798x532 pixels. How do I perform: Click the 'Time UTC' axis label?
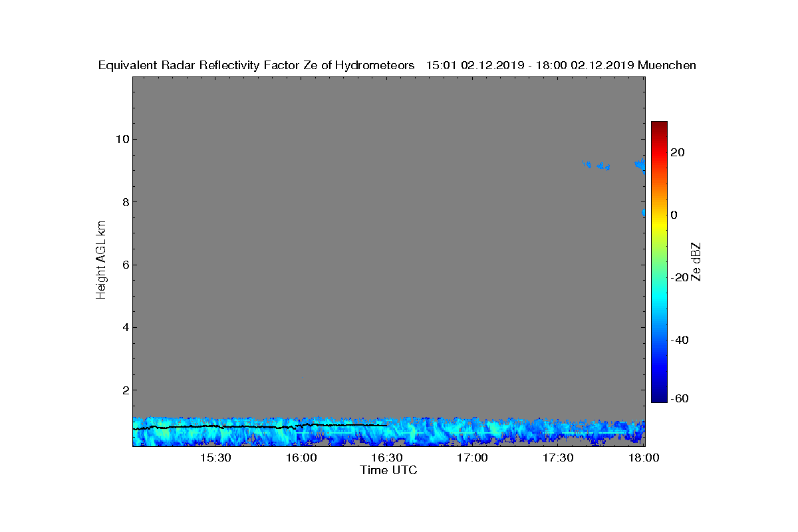(x=389, y=470)
